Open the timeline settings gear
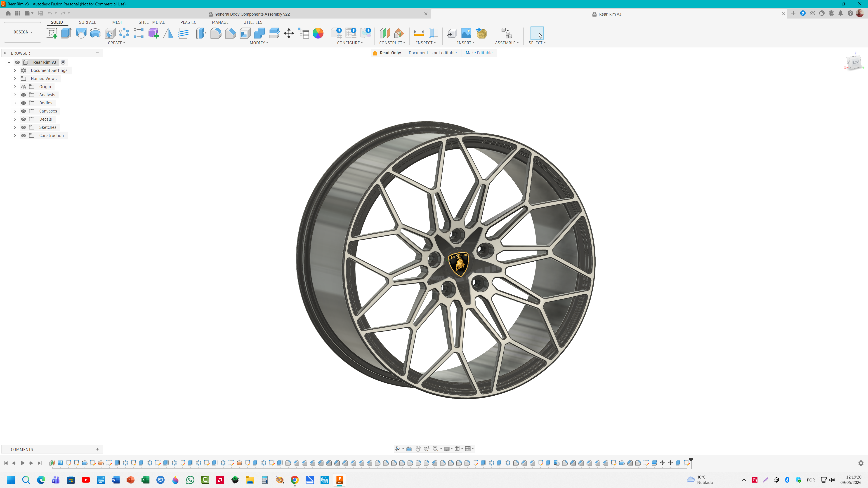The height and width of the screenshot is (488, 868). tap(861, 463)
